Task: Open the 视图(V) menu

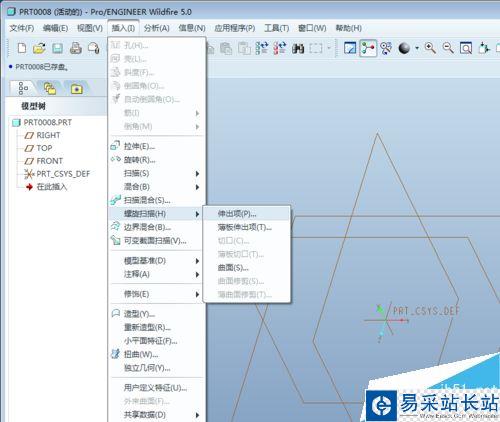Action: click(90, 28)
